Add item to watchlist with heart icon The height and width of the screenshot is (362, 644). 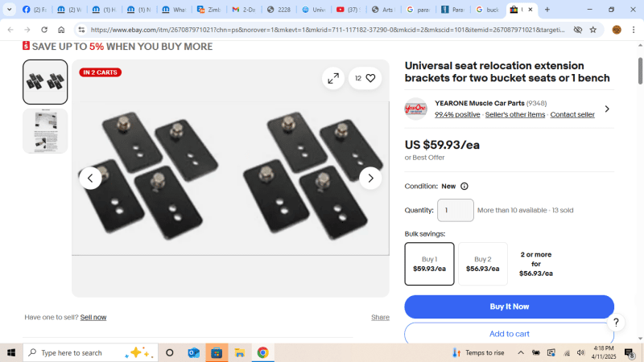(365, 78)
